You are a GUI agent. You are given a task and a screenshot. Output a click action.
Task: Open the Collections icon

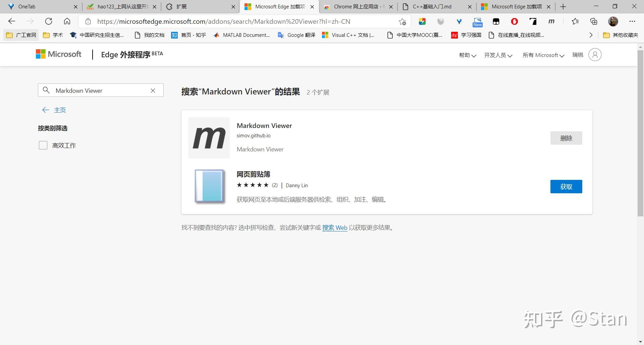(594, 21)
